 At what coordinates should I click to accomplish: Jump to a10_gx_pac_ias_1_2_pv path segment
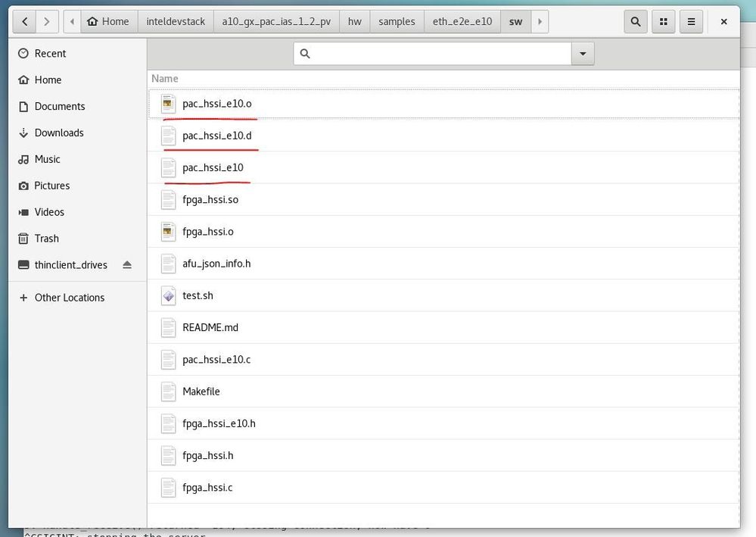276,22
